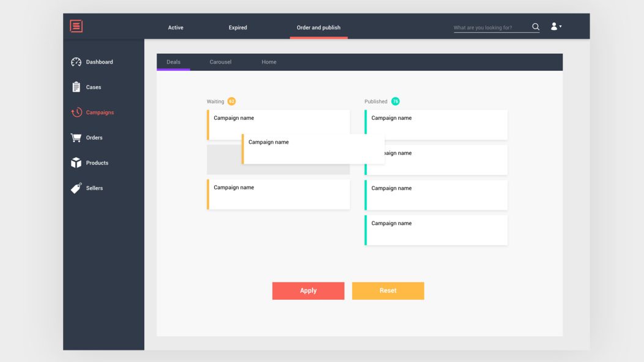Click the Sellers tag icon

coord(76,188)
